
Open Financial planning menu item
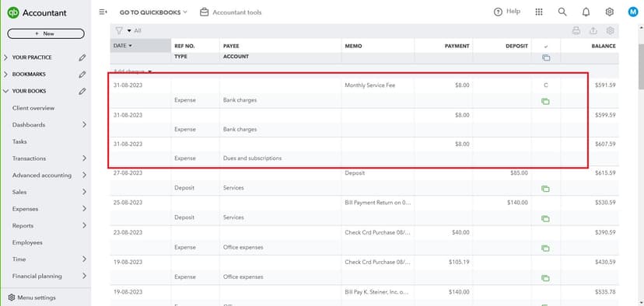[37, 276]
